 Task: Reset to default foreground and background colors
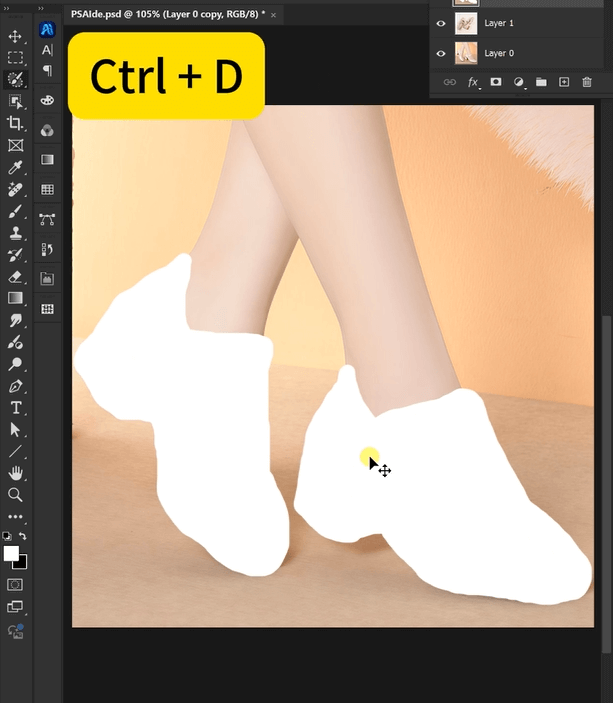[x=7, y=536]
